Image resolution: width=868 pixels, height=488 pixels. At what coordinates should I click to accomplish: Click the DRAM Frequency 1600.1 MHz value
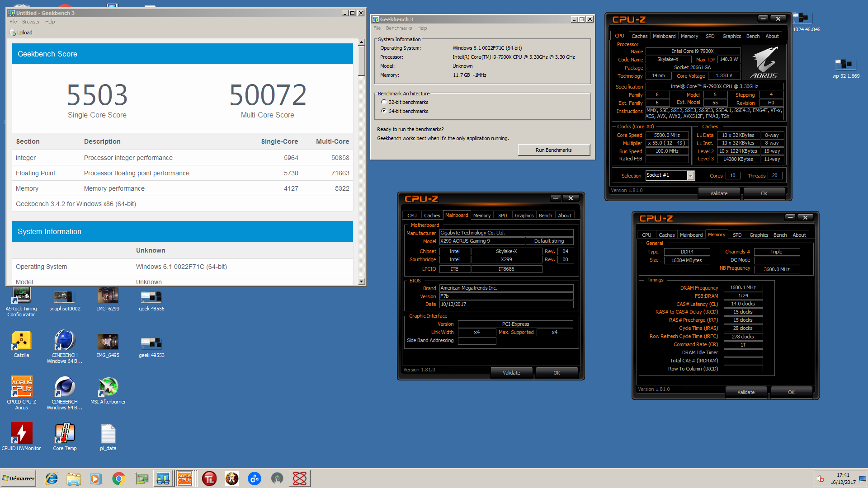coord(743,287)
